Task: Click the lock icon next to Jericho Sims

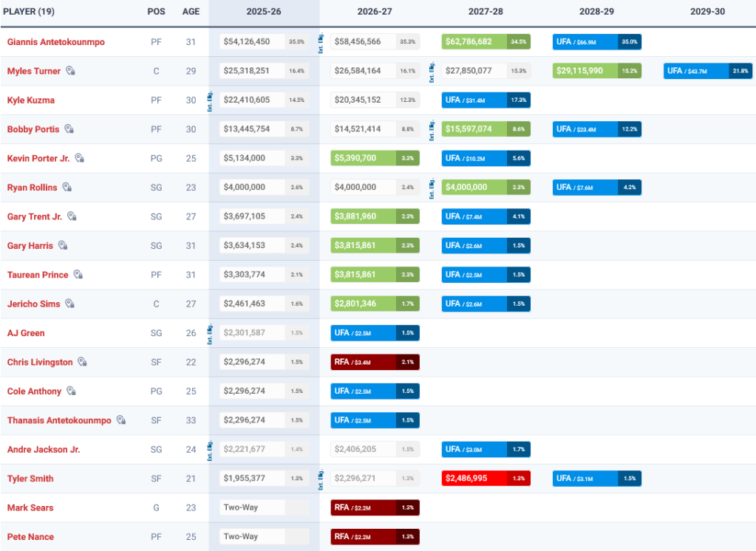Action: 69,304
